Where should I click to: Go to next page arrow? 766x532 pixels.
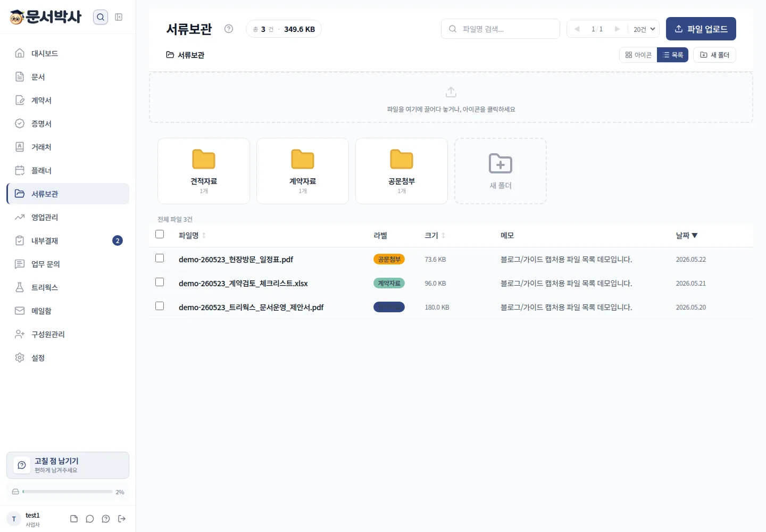pyautogui.click(x=617, y=29)
